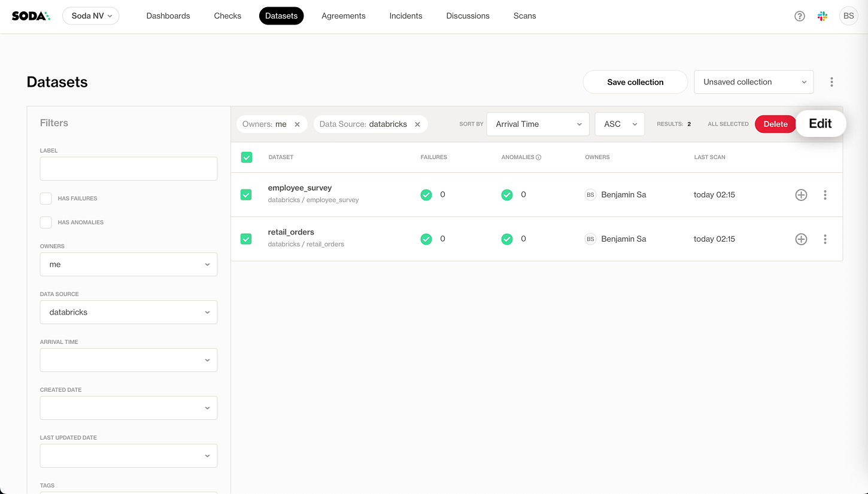868x494 pixels.
Task: Click BS owner avatar in retail_orders row
Action: click(x=590, y=239)
